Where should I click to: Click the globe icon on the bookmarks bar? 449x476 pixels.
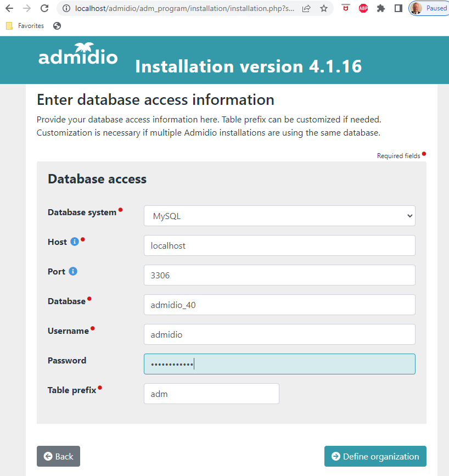pos(57,25)
